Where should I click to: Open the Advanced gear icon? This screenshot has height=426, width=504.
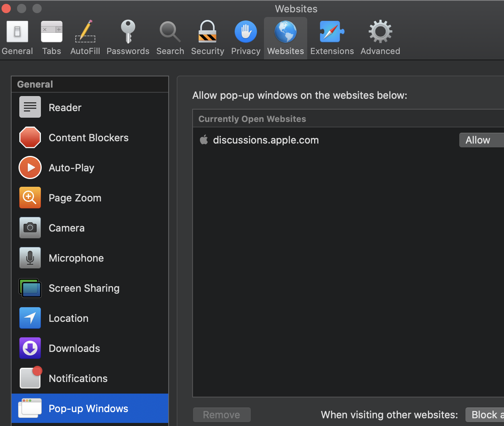click(381, 32)
